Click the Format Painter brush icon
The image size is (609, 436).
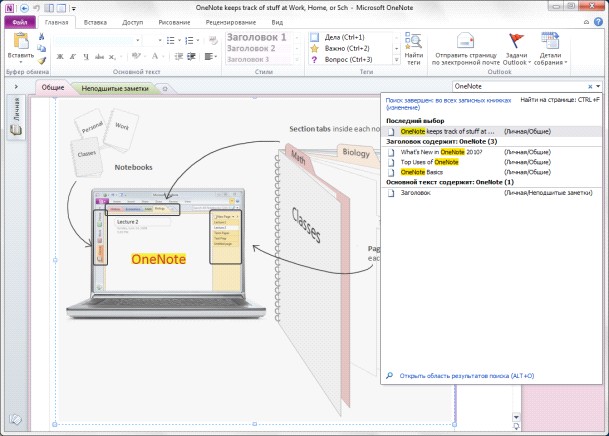(42, 60)
